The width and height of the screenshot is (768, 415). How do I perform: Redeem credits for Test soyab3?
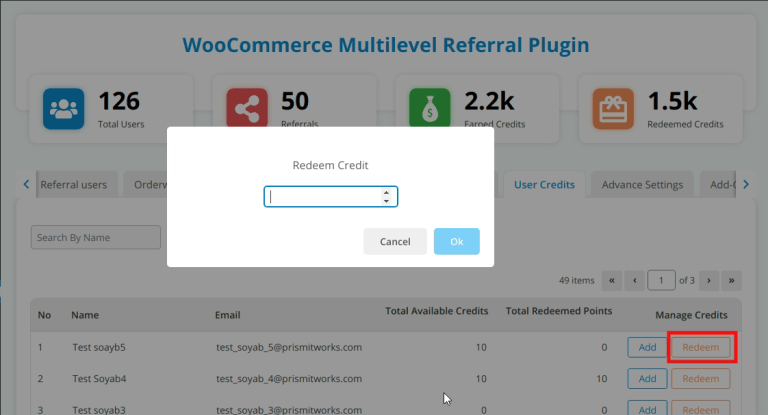pyautogui.click(x=700, y=409)
